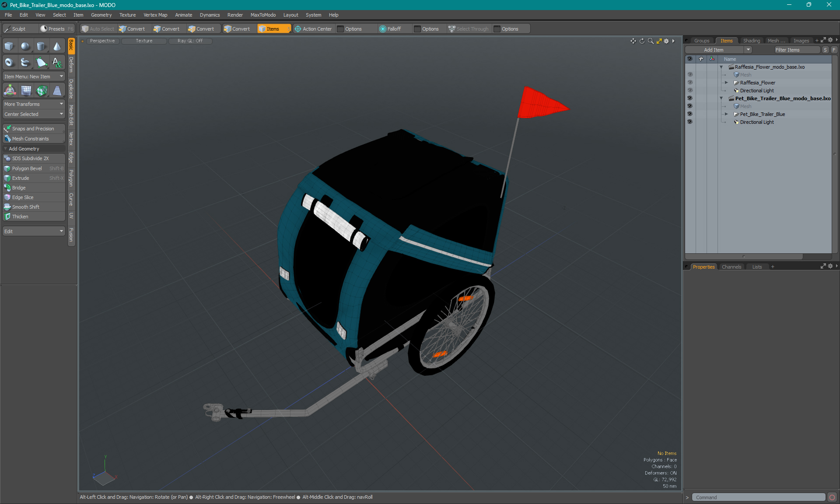The height and width of the screenshot is (504, 840).
Task: Open Items panel settings gear
Action: (x=830, y=40)
